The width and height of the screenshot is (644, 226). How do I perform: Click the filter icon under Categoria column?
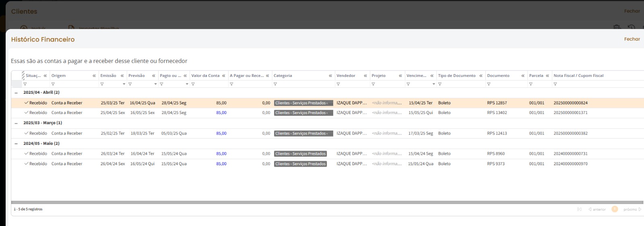pyautogui.click(x=275, y=84)
